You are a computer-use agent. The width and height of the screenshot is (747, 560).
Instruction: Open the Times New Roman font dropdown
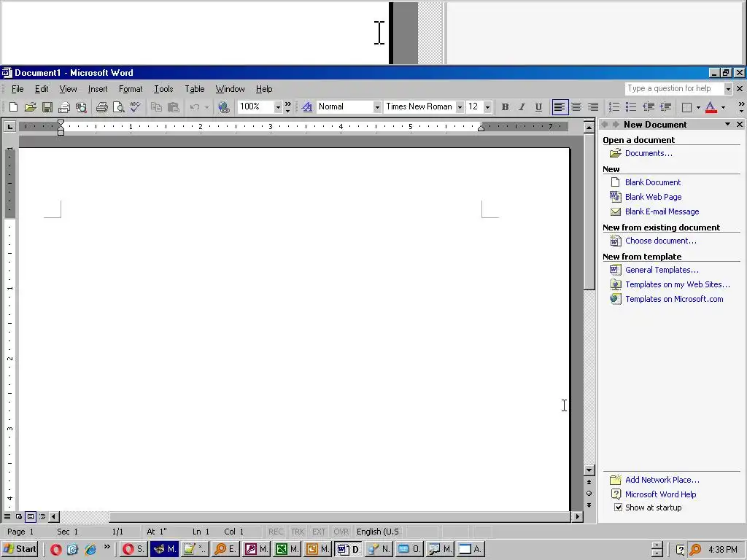tap(460, 107)
